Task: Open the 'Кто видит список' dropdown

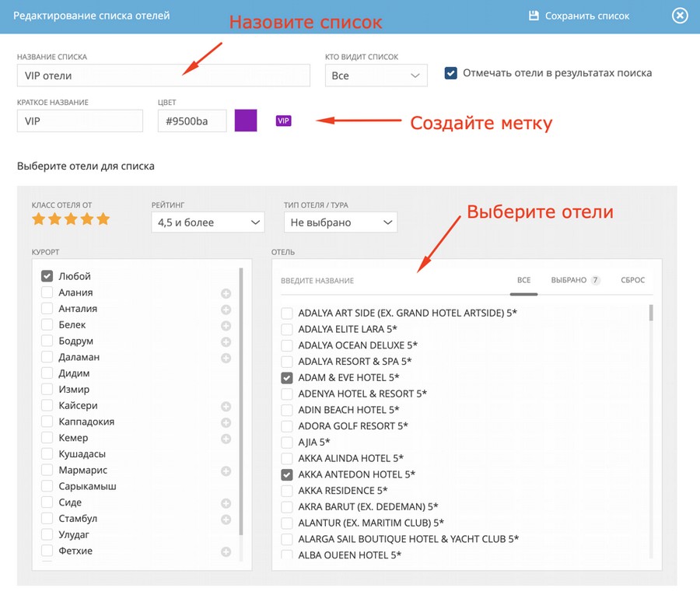Action: click(x=376, y=75)
